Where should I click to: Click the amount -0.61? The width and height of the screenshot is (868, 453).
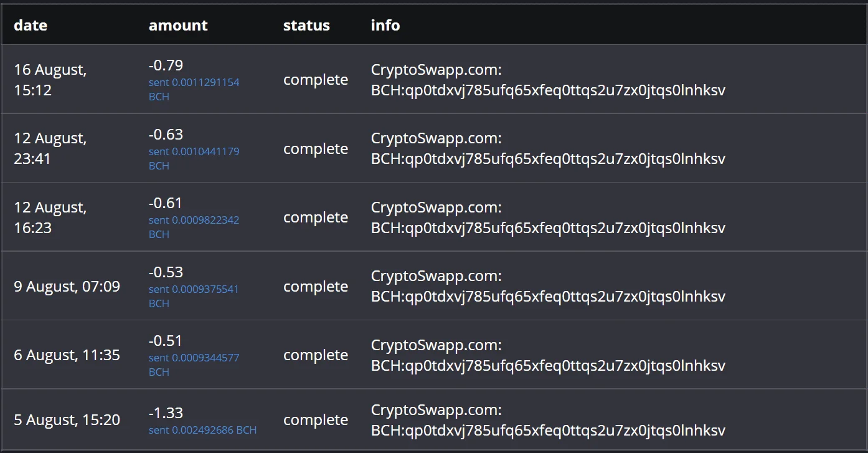coord(166,203)
